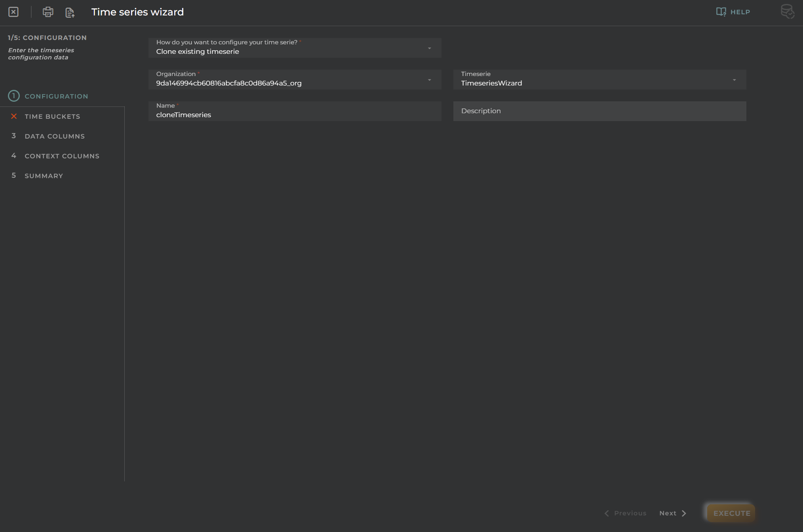Edit the Name field
The image size is (803, 532).
295,111
